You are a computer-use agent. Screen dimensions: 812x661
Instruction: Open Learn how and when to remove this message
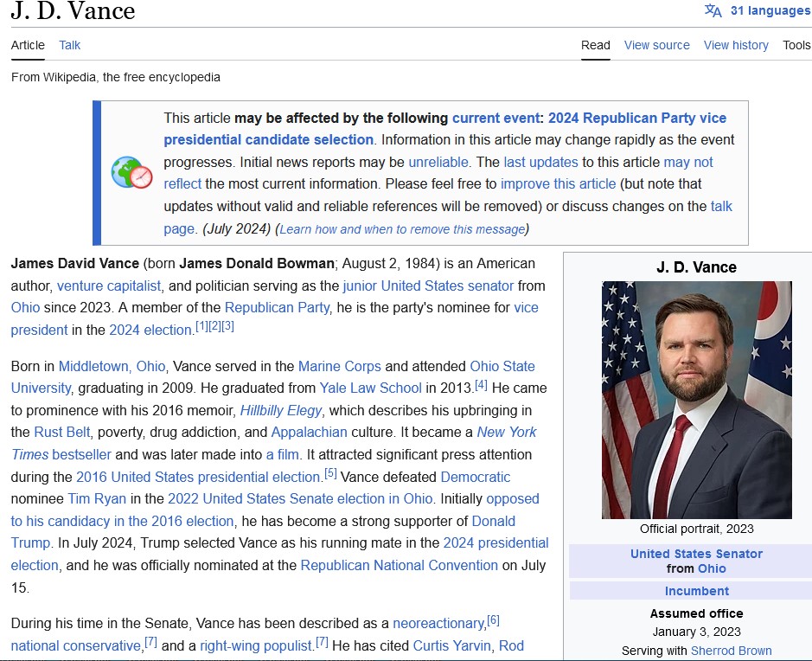pos(402,229)
